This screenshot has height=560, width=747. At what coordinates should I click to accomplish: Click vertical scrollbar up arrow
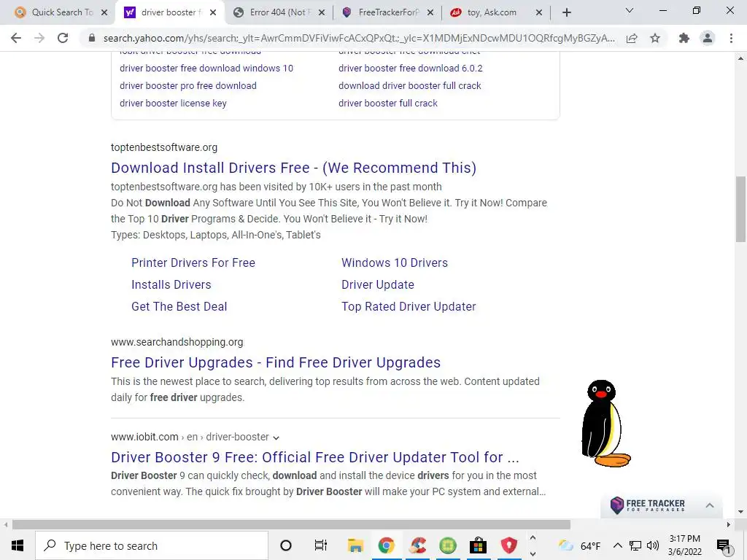[740, 58]
